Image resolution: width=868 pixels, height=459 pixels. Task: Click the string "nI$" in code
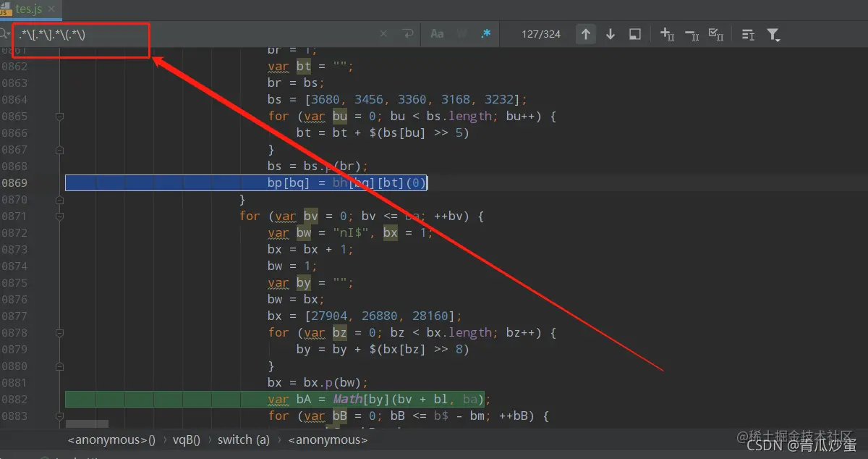coord(351,232)
